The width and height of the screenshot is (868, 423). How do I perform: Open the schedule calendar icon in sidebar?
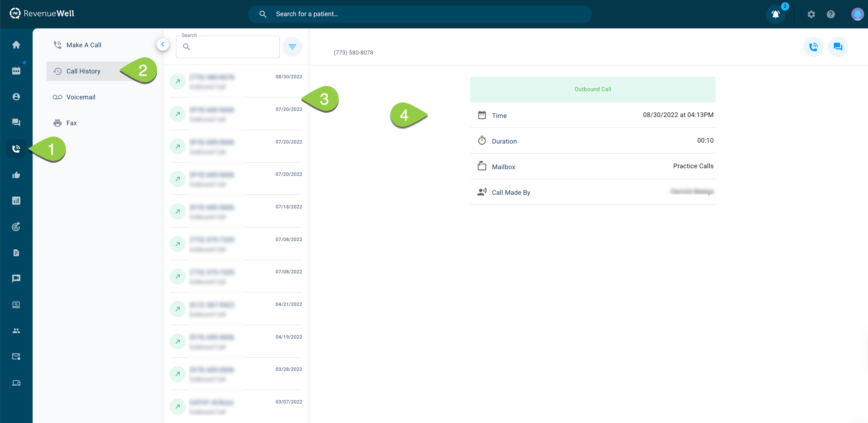pos(16,70)
